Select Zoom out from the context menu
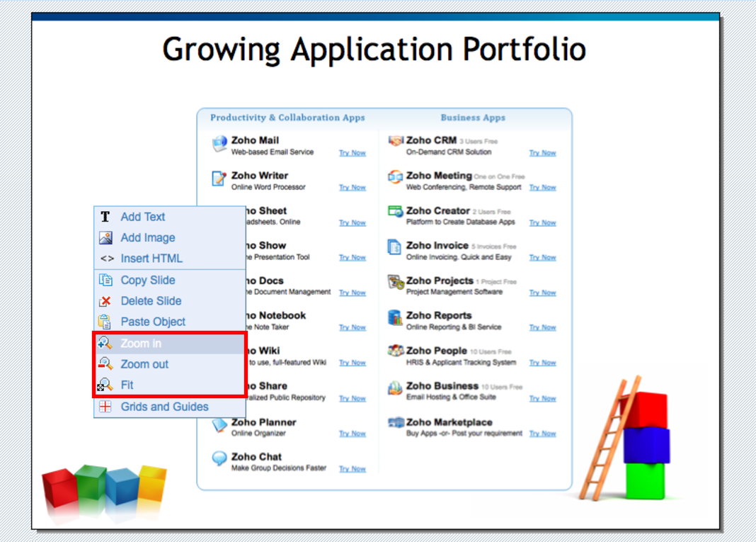The image size is (756, 542). tap(144, 364)
